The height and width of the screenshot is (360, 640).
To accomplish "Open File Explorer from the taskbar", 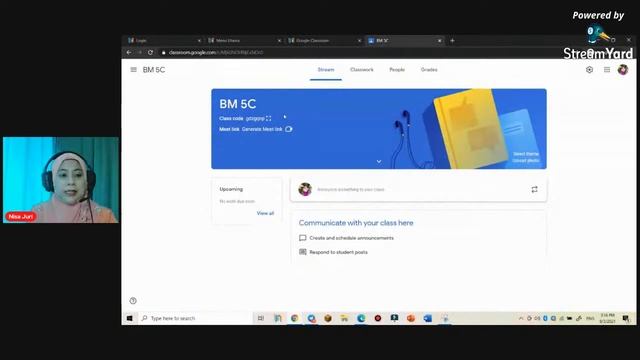I will tap(344, 318).
